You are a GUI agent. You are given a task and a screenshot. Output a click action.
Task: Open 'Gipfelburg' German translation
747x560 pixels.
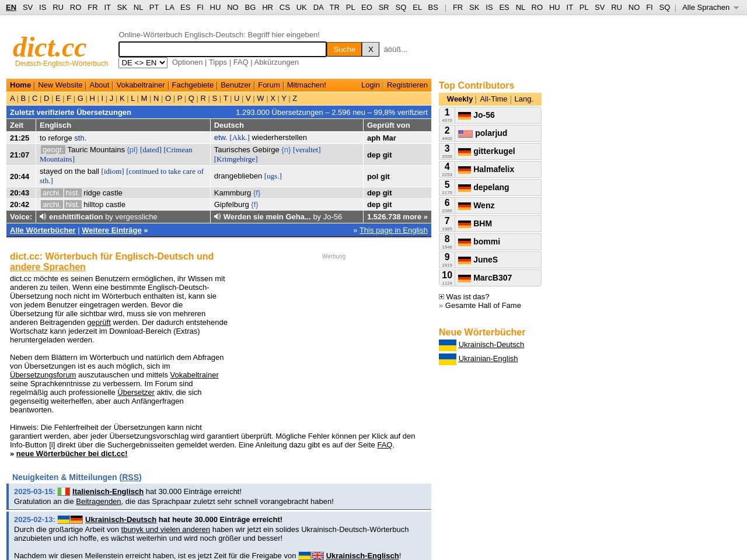[x=232, y=205]
